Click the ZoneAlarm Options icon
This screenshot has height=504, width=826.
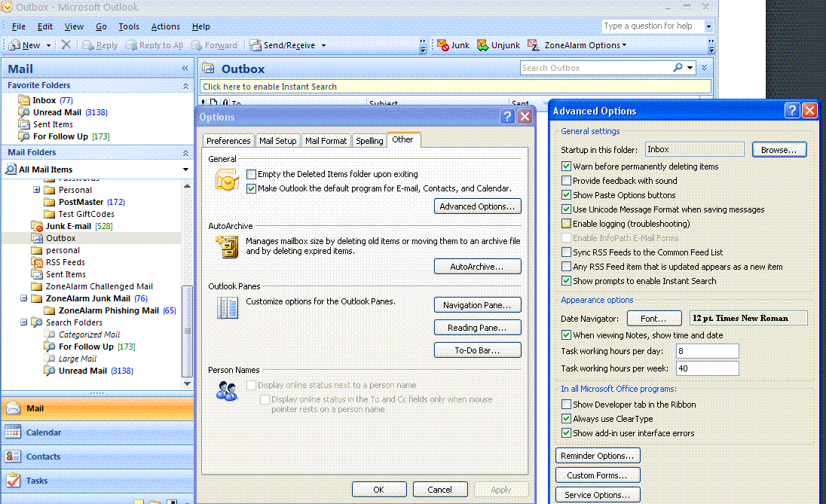point(534,45)
